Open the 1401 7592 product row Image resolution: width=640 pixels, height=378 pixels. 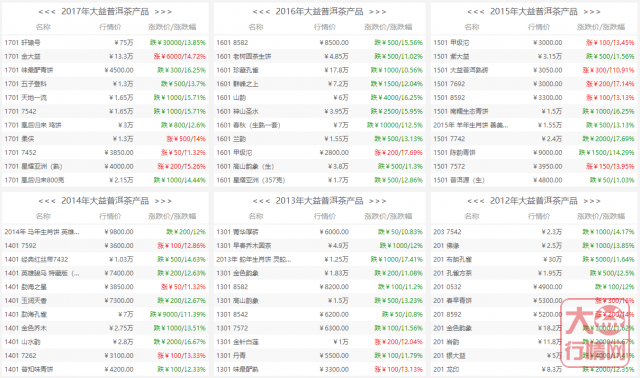(105, 245)
